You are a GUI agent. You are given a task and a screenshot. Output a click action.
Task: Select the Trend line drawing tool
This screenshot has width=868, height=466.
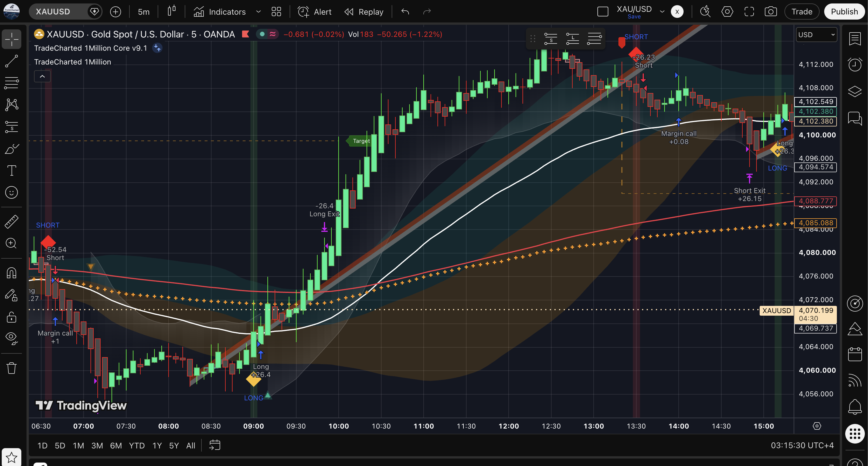click(x=12, y=61)
